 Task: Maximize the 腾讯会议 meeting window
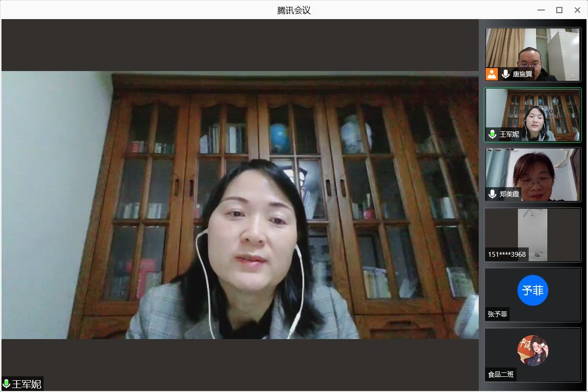(559, 10)
